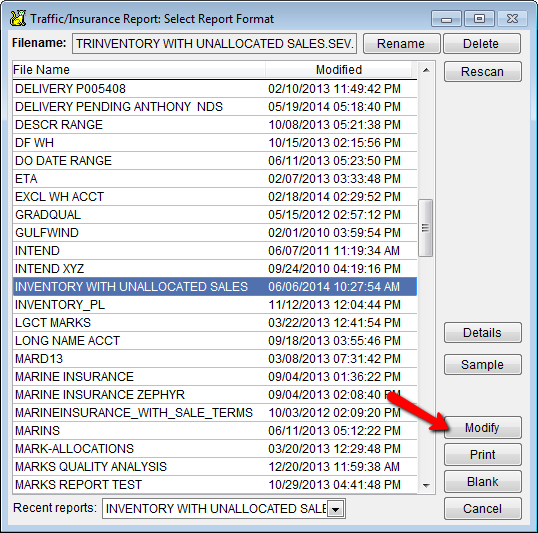Screen dimensions: 538x533
Task: Select the DESCR RANGE report
Action: coord(215,125)
